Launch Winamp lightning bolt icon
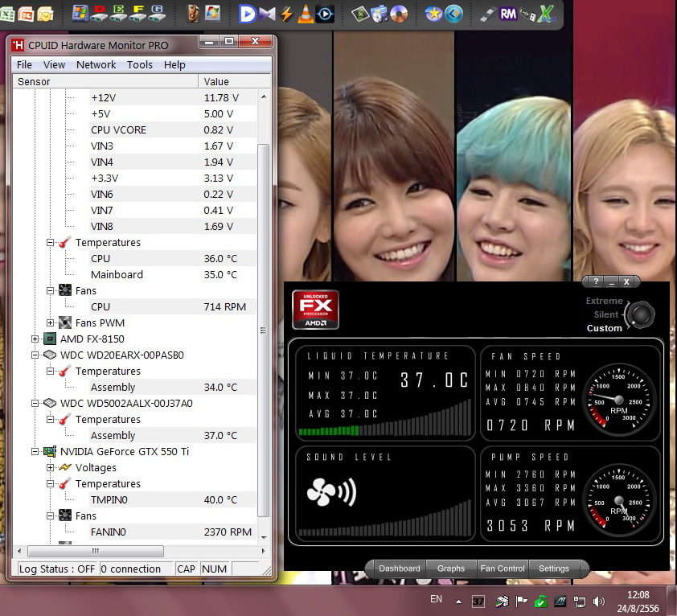 tap(286, 14)
